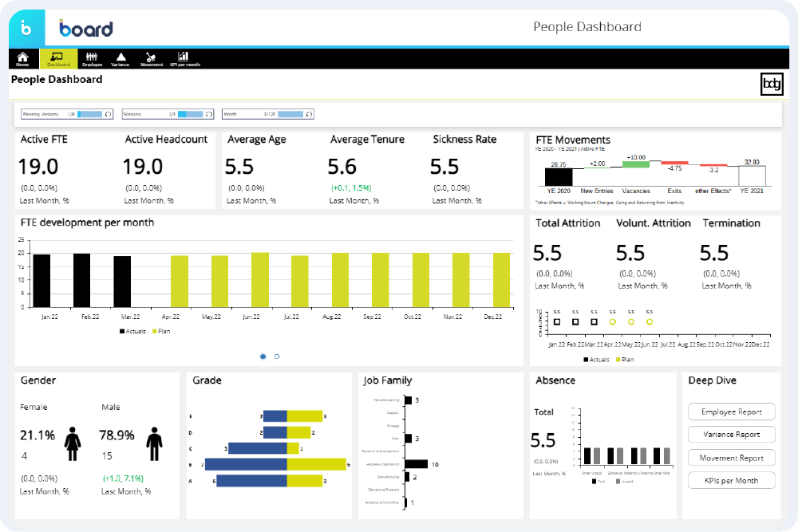This screenshot has height=532, width=798.
Task: Open the Employee view icon
Action: pos(92,58)
